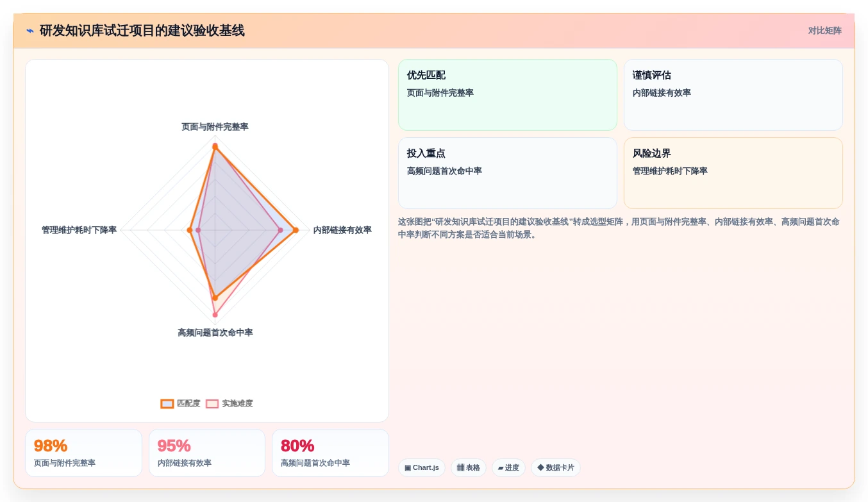
Task: Click the 80% 高频问题首次命中率 stat card
Action: pos(330,453)
